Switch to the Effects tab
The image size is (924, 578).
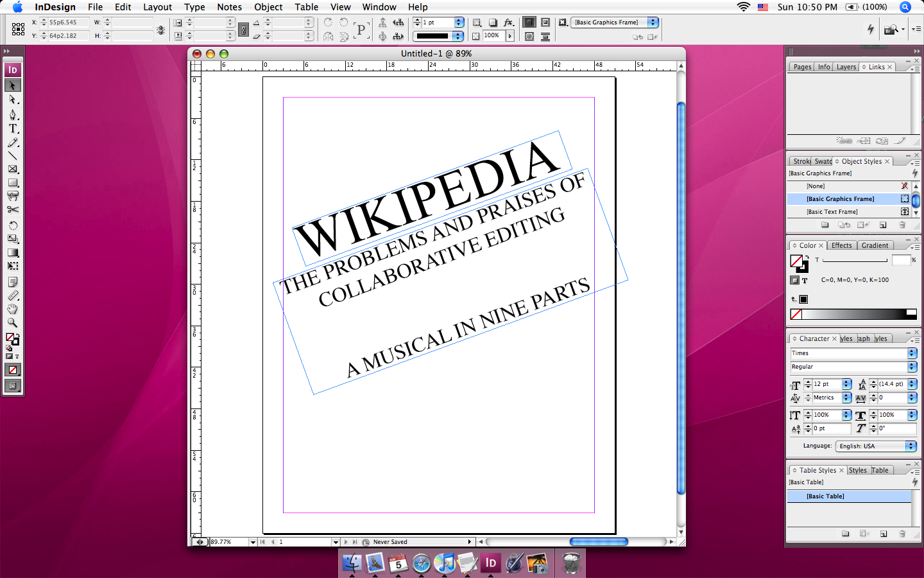click(841, 245)
